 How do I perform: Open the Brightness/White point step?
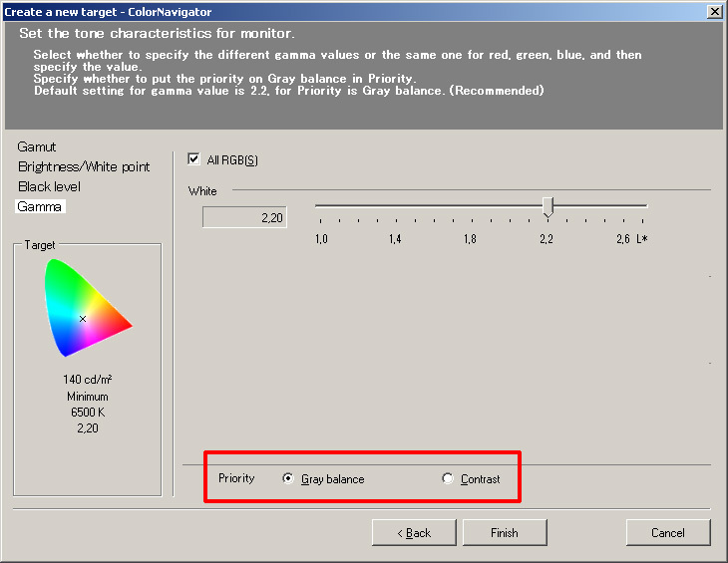pos(84,166)
